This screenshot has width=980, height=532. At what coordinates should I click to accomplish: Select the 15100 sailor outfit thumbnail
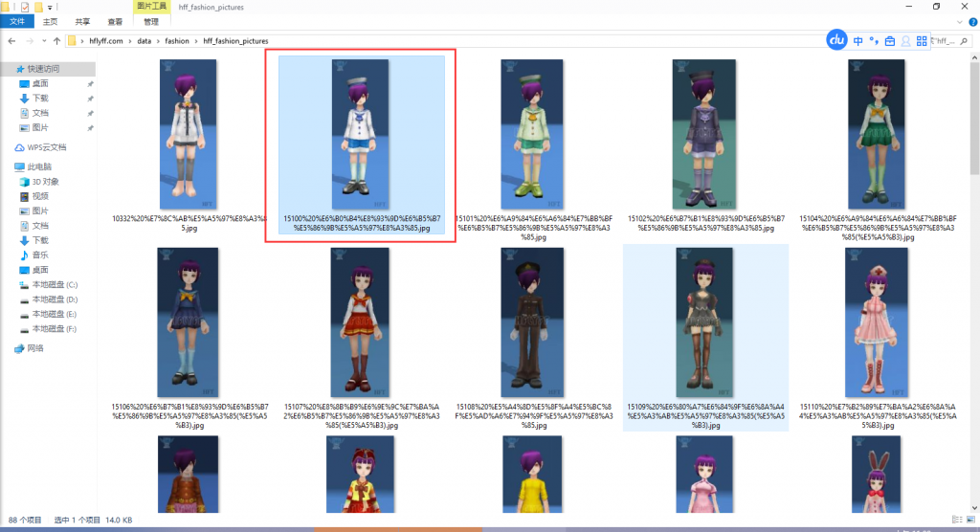pos(360,134)
